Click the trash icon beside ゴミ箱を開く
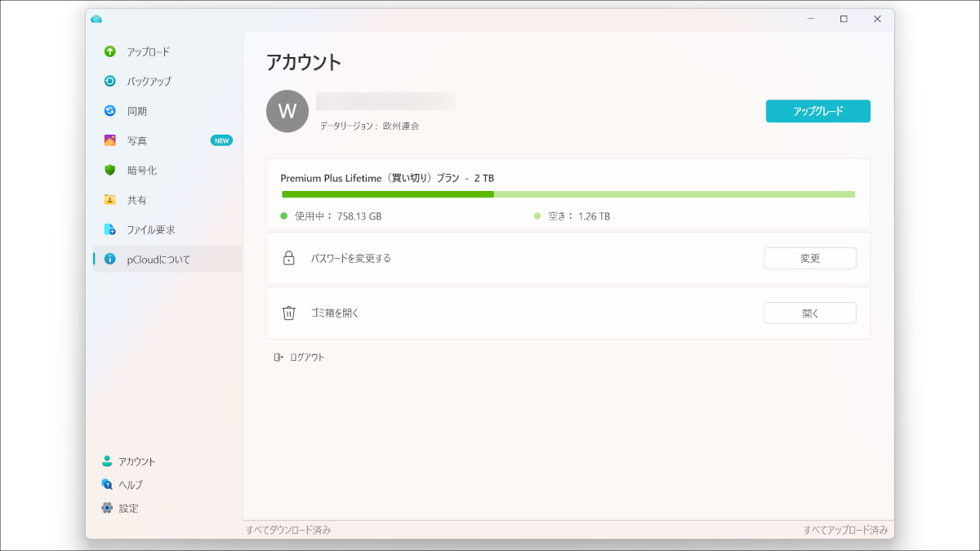 tap(288, 312)
